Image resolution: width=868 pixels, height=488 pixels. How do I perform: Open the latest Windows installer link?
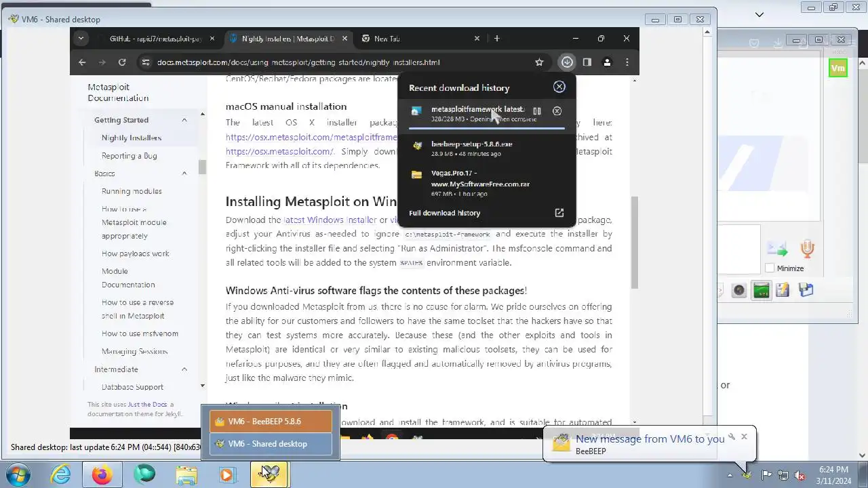tap(330, 220)
